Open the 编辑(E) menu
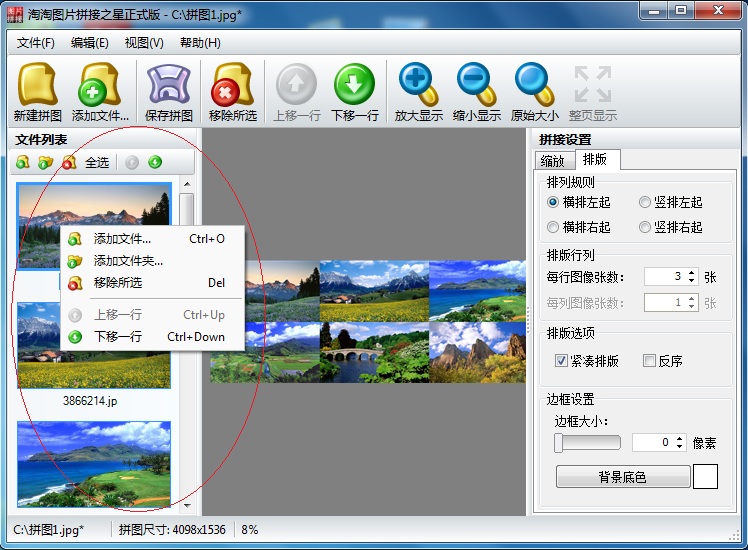 [90, 43]
